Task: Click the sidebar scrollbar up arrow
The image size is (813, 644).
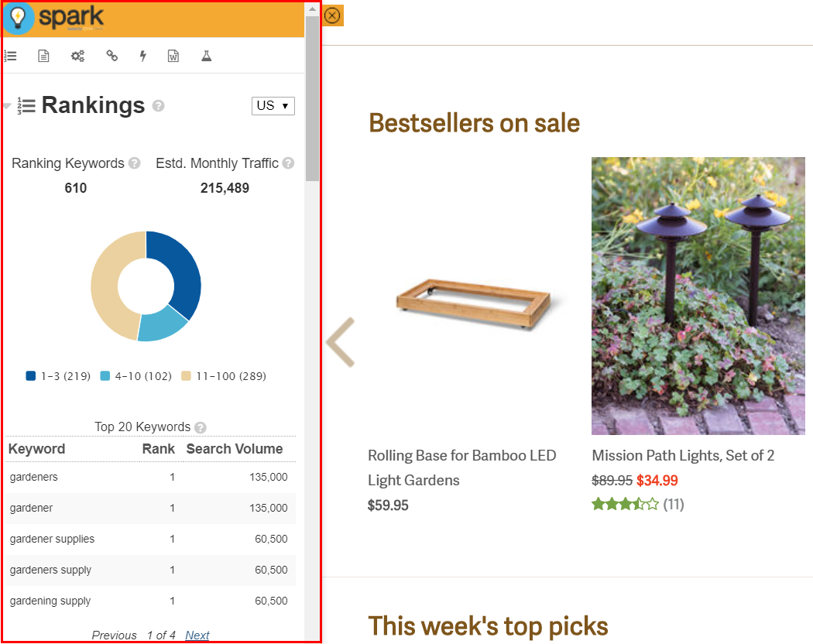Action: [312, 9]
